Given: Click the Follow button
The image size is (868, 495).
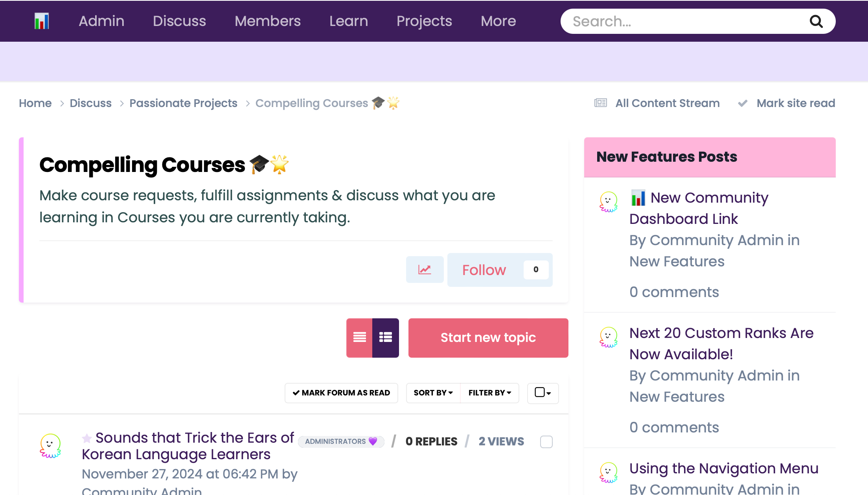Looking at the screenshot, I should pos(484,270).
